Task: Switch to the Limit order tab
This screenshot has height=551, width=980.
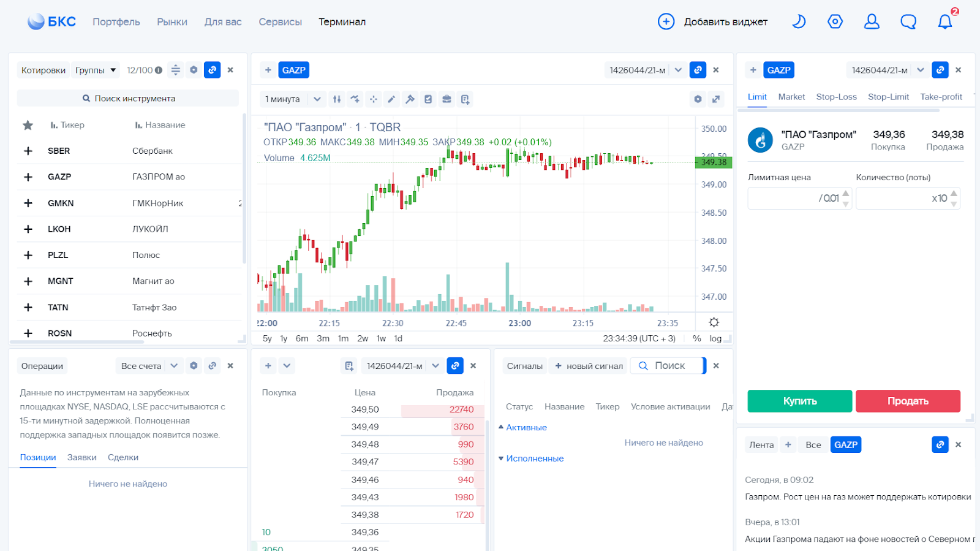Action: [757, 97]
